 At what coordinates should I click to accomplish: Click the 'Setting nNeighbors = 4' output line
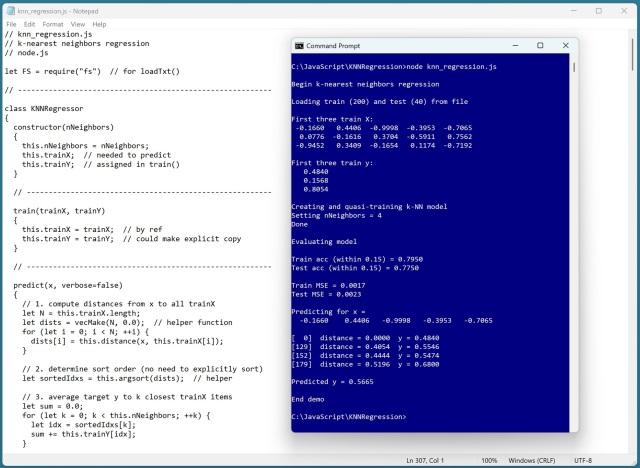336,215
